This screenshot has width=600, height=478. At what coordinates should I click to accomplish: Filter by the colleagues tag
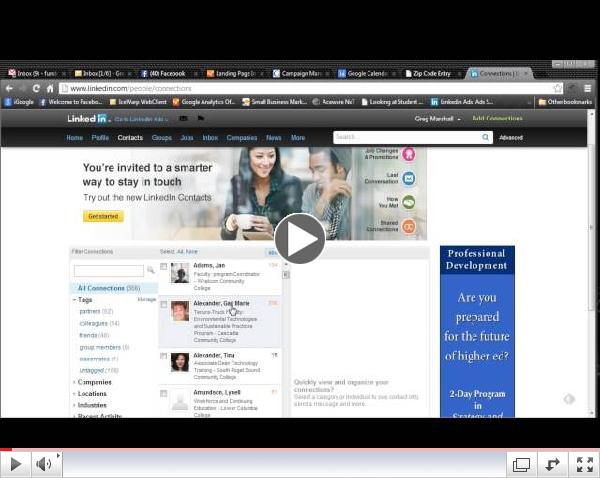coord(99,323)
